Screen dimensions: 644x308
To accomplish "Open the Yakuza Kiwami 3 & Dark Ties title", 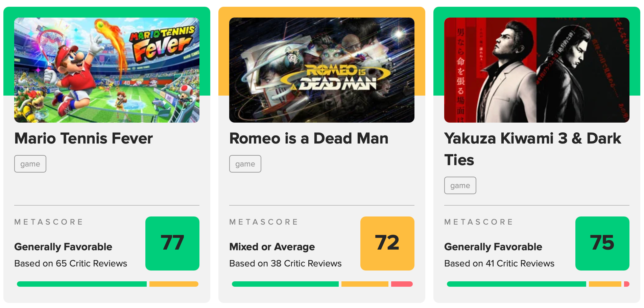I will 532,149.
